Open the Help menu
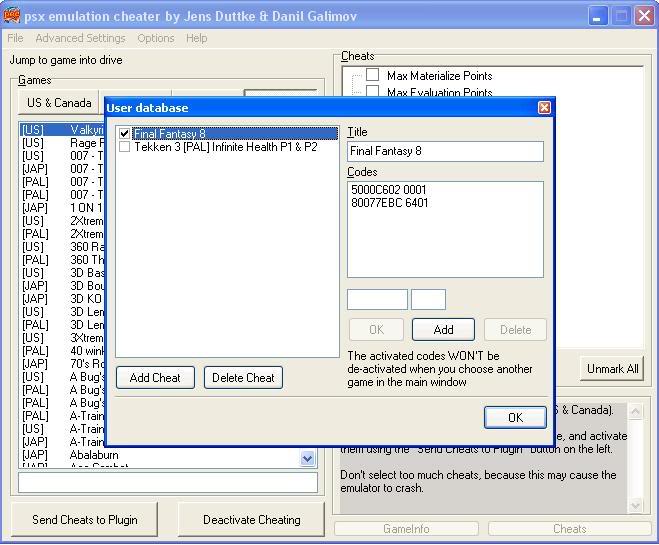 [196, 38]
